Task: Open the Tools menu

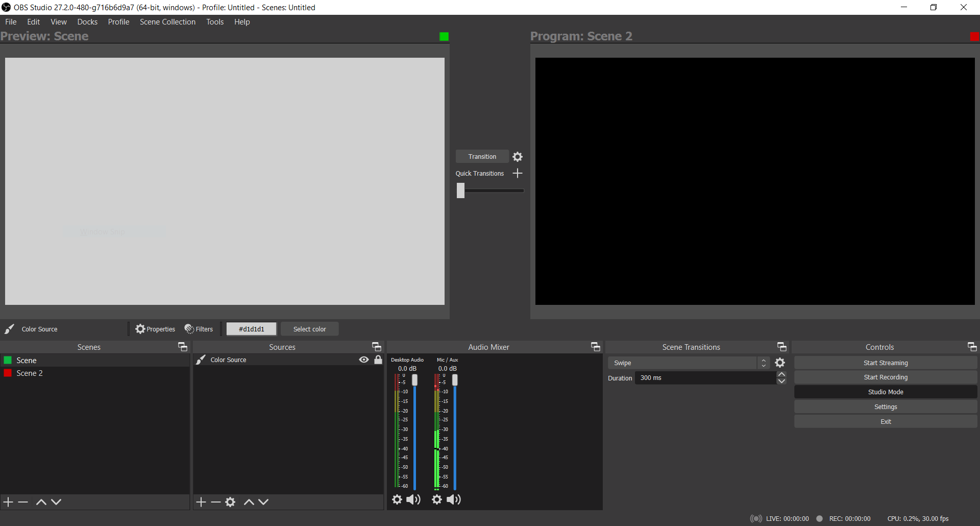Action: click(214, 21)
